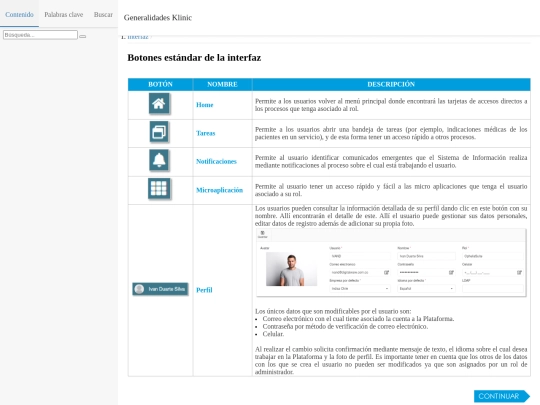Screen dimensions: 540x405
Task: Click the Perfil name link
Action: 204,290
